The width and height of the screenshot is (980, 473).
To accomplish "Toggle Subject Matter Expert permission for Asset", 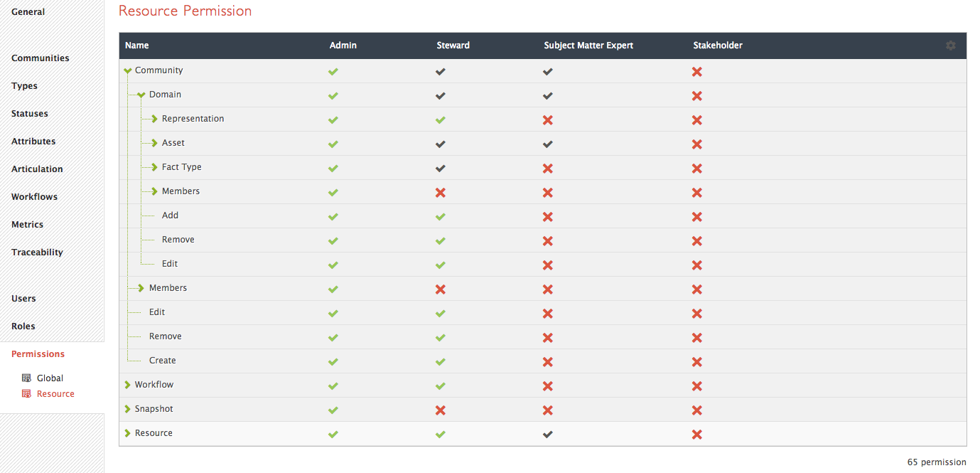I will click(548, 144).
